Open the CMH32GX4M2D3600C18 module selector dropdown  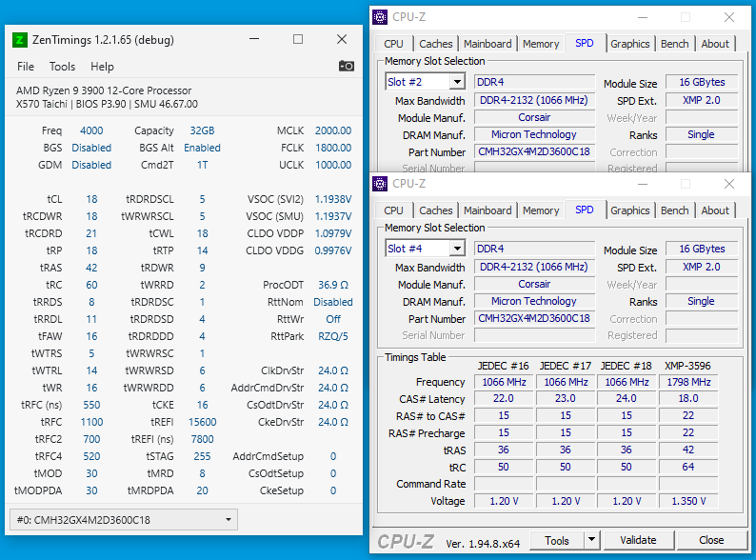click(x=229, y=520)
